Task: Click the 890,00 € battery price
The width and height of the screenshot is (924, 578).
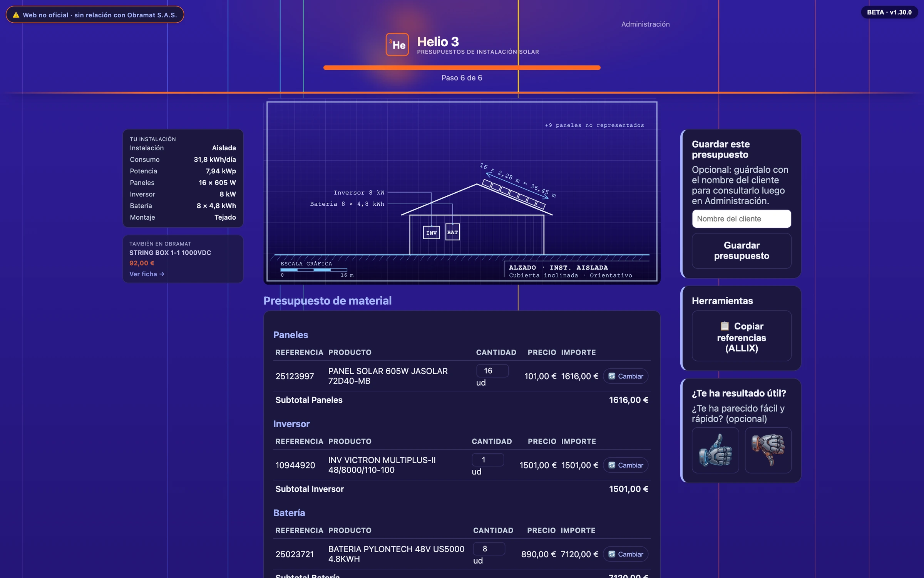Action: 539,554
